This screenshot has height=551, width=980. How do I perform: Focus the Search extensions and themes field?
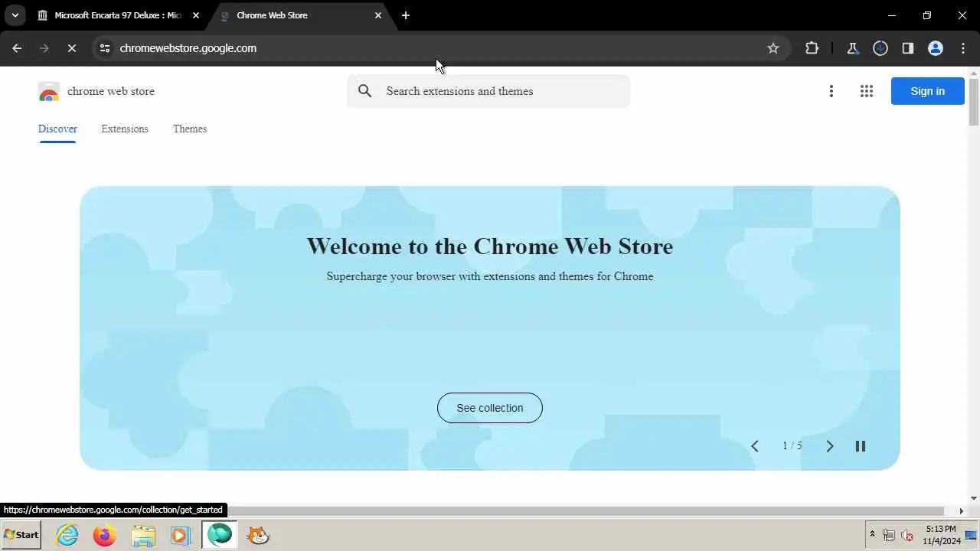pos(488,91)
